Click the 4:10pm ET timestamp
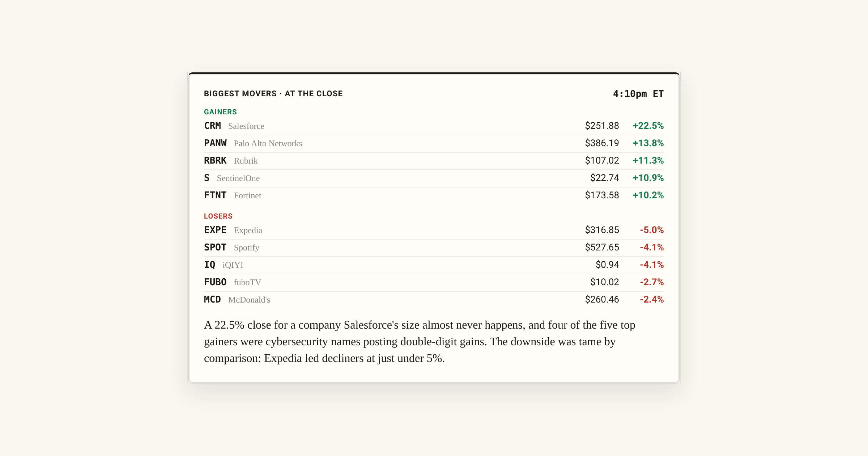Viewport: 868px width, 456px height. click(x=638, y=94)
